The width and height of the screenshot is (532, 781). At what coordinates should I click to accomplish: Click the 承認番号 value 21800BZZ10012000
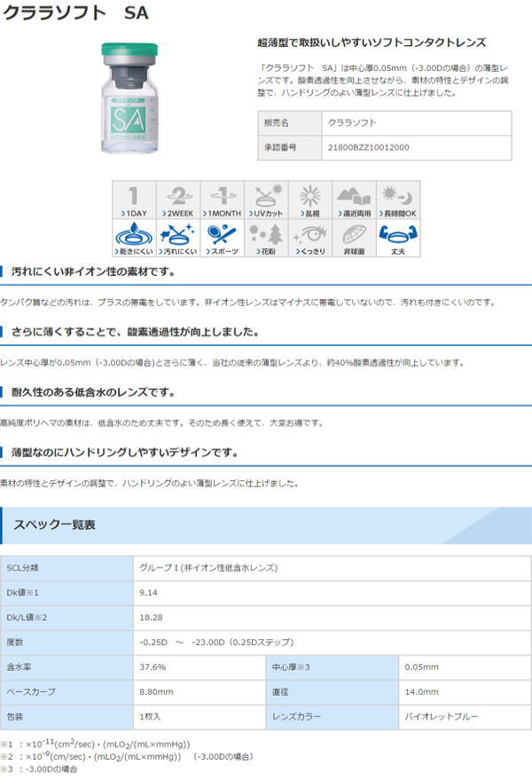[x=369, y=147]
